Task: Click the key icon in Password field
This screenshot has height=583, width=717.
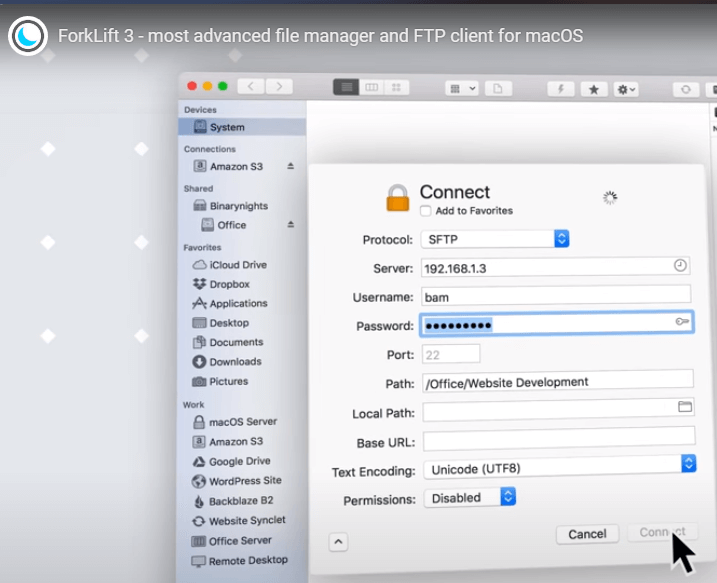Action: pos(682,321)
